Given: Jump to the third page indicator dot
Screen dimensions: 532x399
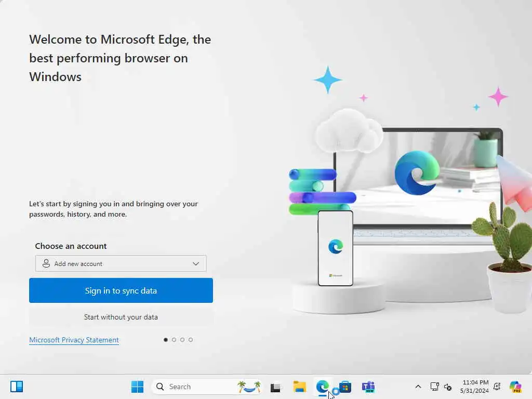Looking at the screenshot, I should pyautogui.click(x=182, y=340).
